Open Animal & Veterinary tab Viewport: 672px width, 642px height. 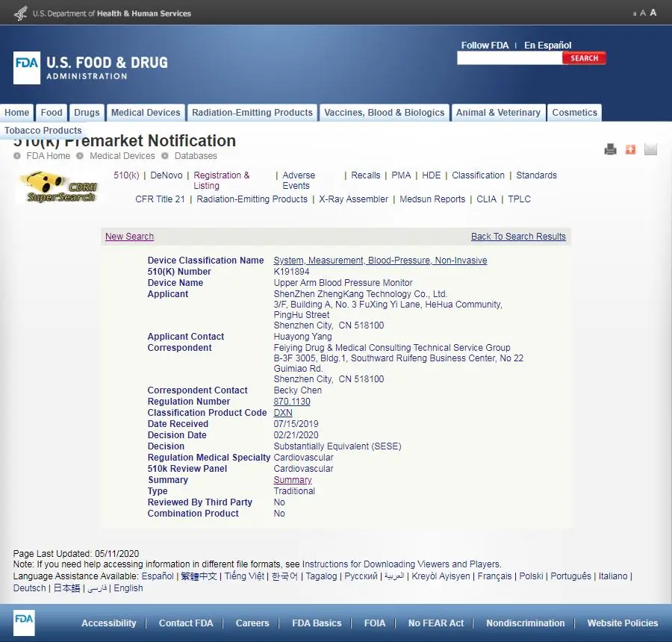[x=498, y=113]
